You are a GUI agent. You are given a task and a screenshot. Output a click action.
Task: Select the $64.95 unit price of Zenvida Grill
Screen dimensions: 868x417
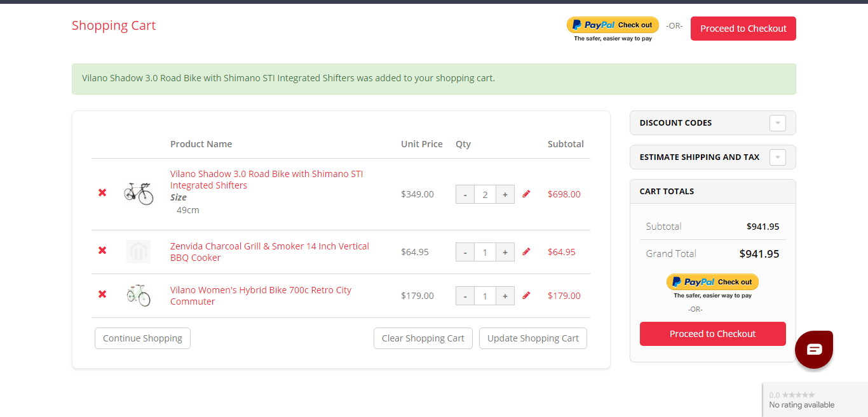415,252
